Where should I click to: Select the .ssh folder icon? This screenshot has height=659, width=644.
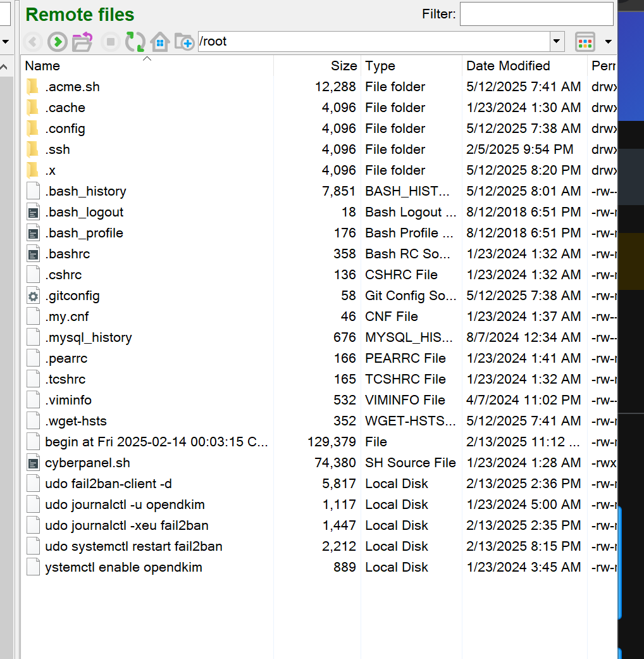point(33,149)
